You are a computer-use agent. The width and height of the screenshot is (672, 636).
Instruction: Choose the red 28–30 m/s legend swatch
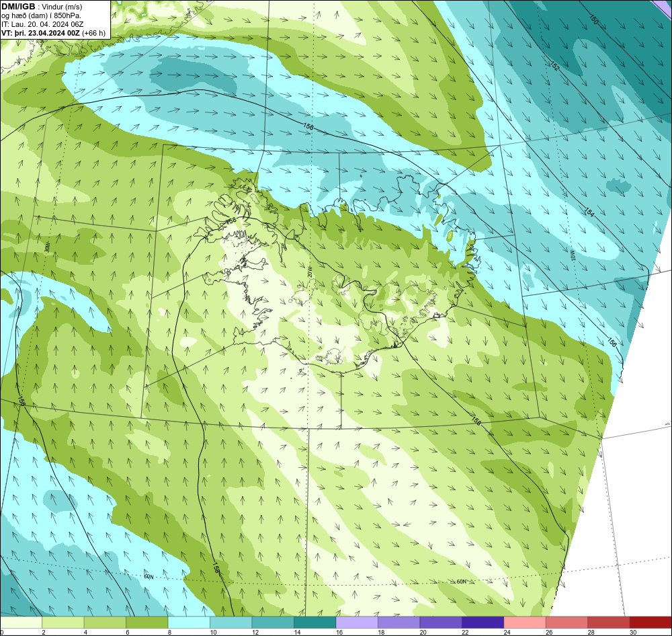pos(609,623)
